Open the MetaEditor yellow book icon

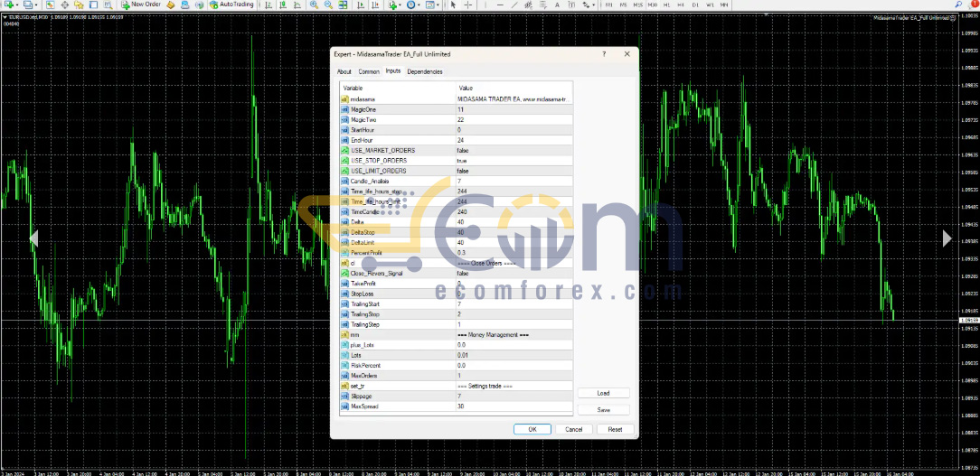(x=170, y=5)
